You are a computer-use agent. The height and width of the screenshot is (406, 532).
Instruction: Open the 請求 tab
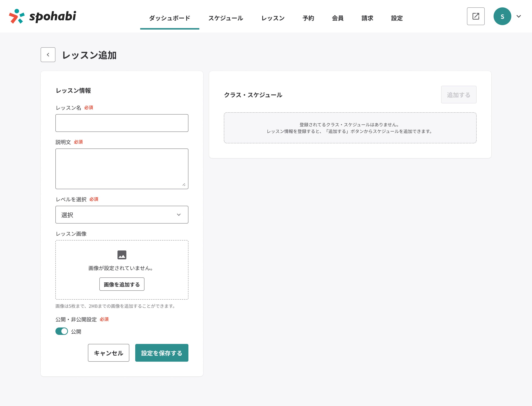(x=367, y=18)
